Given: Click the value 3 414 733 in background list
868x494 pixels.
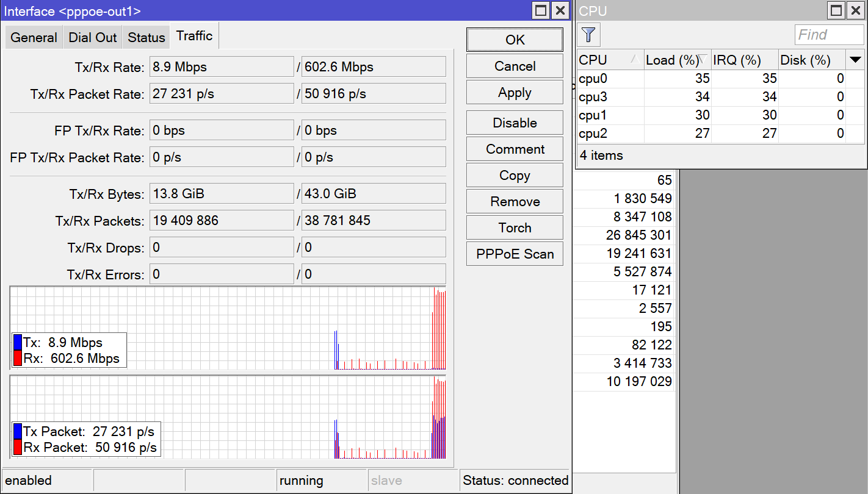Looking at the screenshot, I should (643, 363).
